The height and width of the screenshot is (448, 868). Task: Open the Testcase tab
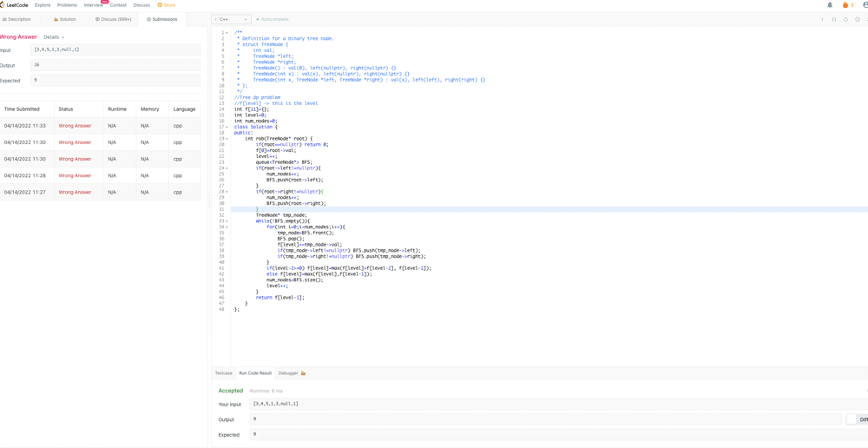pyautogui.click(x=224, y=373)
